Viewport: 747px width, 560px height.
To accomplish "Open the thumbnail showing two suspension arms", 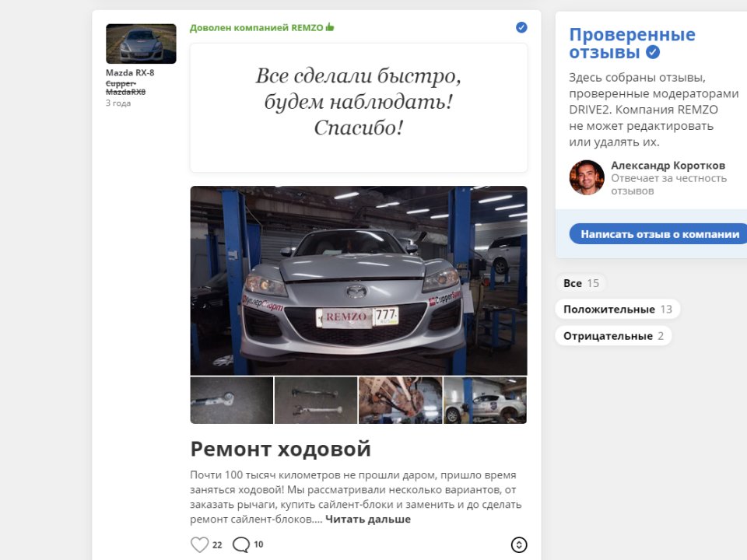I will point(316,400).
